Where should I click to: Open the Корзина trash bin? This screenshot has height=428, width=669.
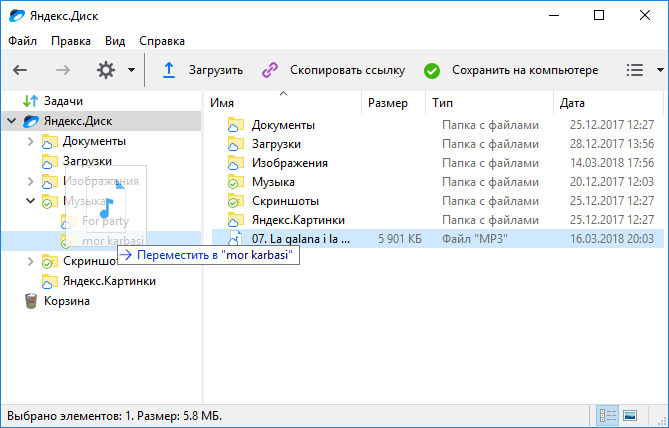pos(68,301)
